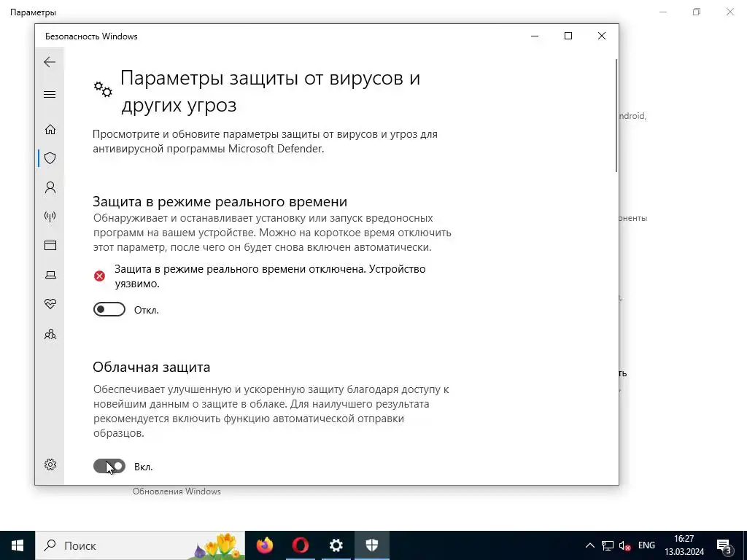Turn off the cloud protection toggle

click(x=109, y=466)
